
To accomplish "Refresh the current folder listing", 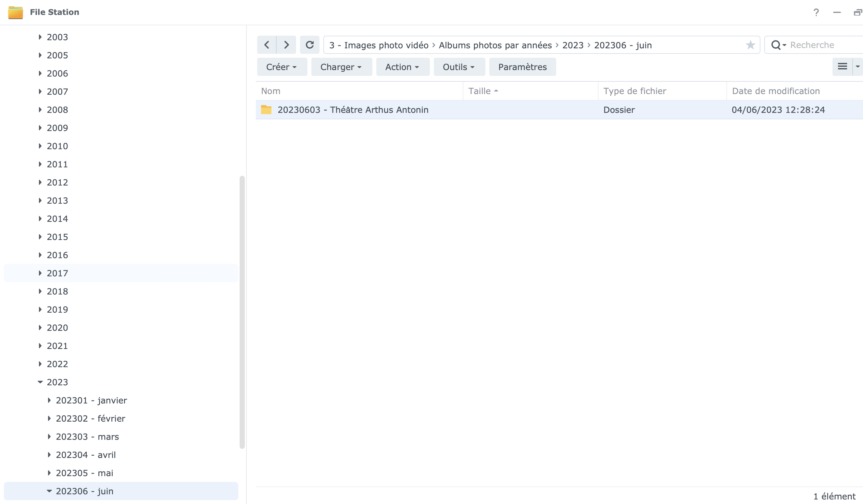I will [x=310, y=45].
